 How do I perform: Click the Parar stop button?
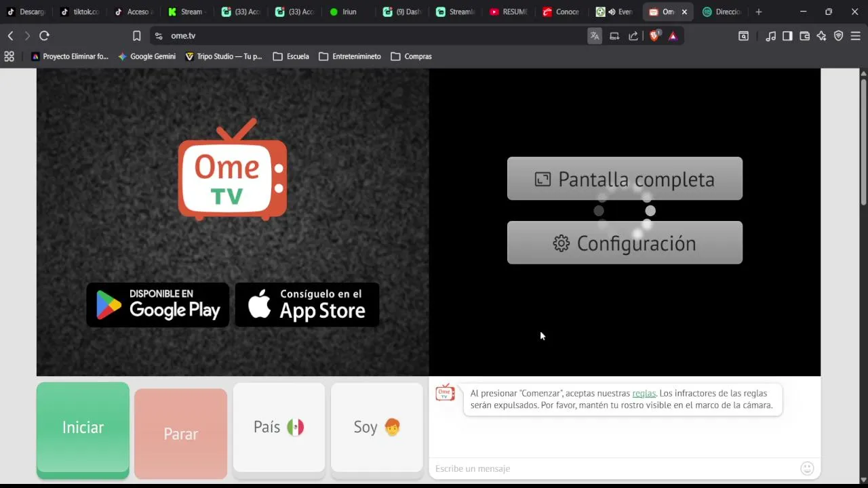(x=180, y=434)
